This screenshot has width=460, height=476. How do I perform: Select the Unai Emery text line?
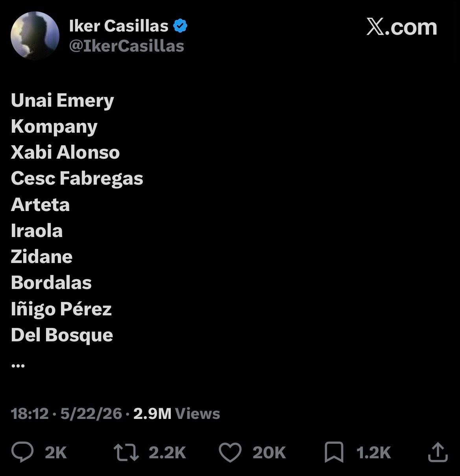[63, 100]
